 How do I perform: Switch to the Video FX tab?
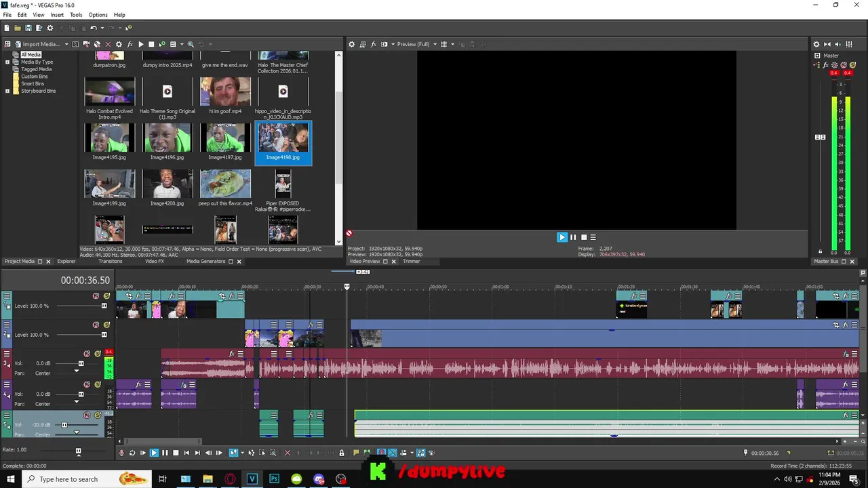click(155, 261)
